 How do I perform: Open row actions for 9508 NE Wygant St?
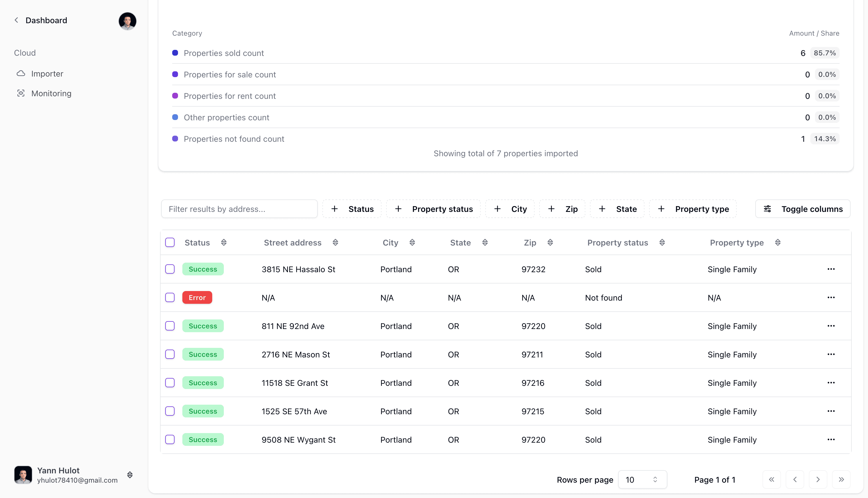pos(831,439)
